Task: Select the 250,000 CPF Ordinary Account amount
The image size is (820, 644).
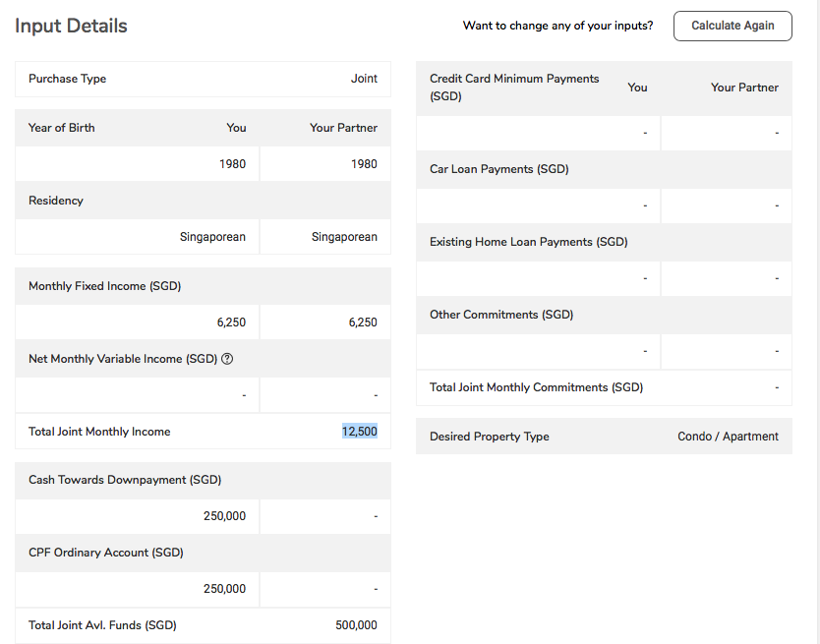Action: coord(224,589)
